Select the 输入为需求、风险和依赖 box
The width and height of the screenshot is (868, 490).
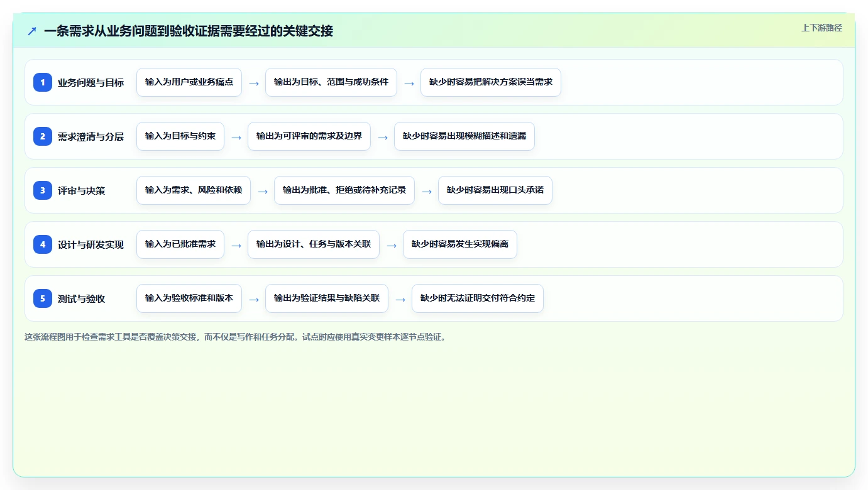click(194, 190)
